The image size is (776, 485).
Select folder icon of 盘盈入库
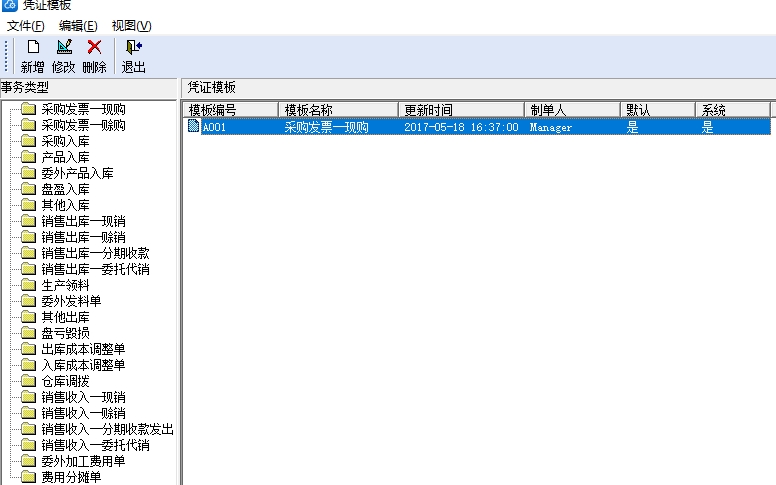(x=29, y=189)
